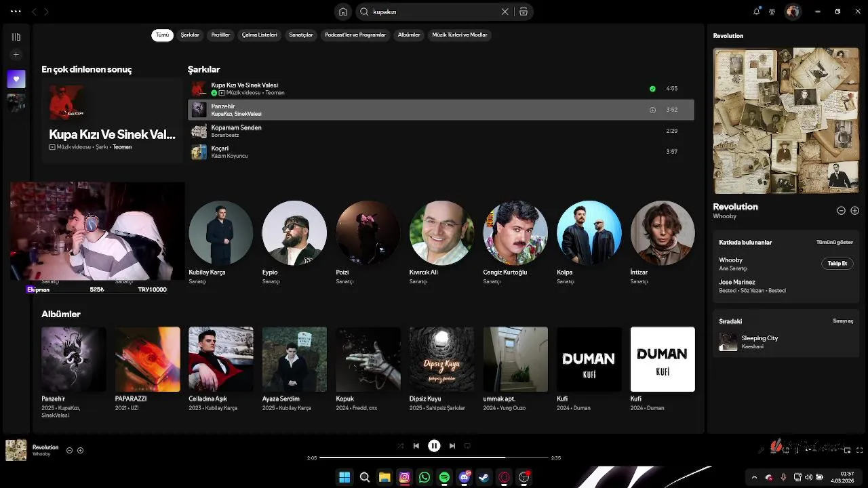Open Kubilay Karça artist card
The width and height of the screenshot is (868, 488).
tap(220, 243)
